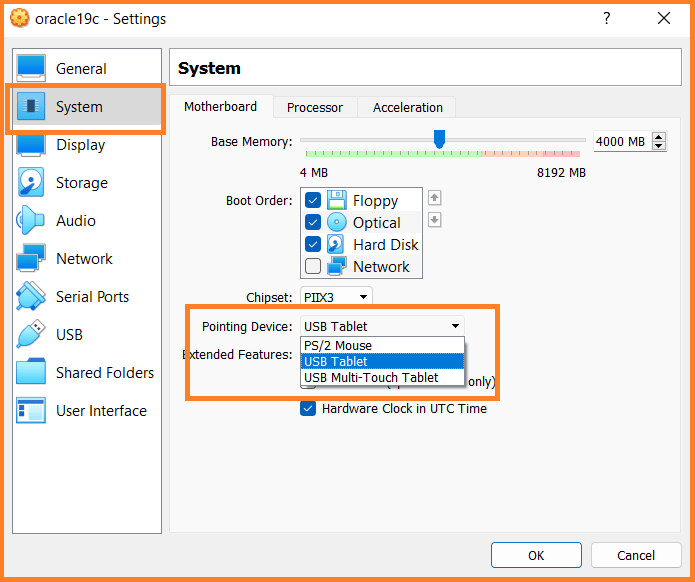This screenshot has width=695, height=582.
Task: Open the Shared Folders folder icon
Action: pyautogui.click(x=30, y=371)
